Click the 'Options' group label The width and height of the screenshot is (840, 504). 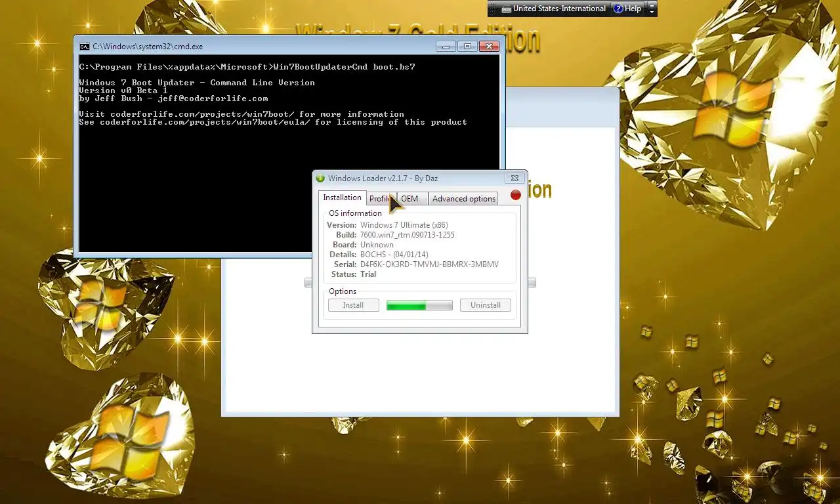(343, 291)
